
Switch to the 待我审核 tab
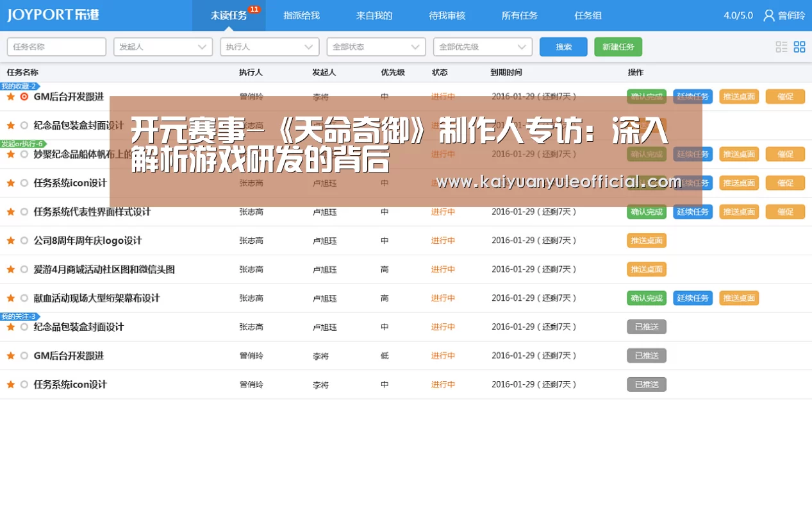click(447, 15)
